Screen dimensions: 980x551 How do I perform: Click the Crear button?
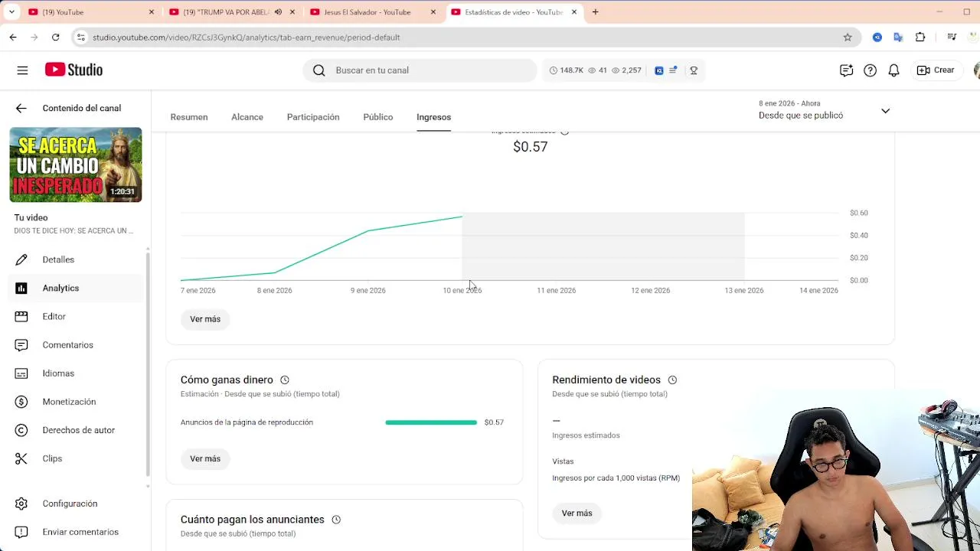(x=936, y=70)
